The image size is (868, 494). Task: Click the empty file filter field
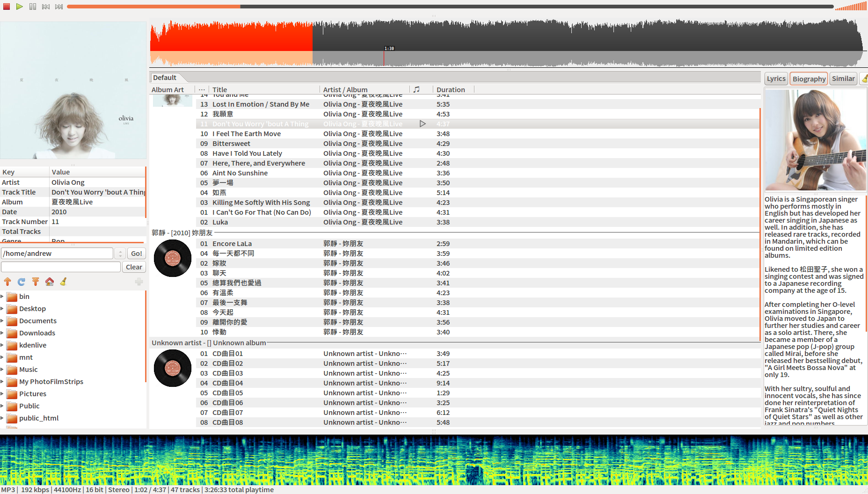(61, 267)
